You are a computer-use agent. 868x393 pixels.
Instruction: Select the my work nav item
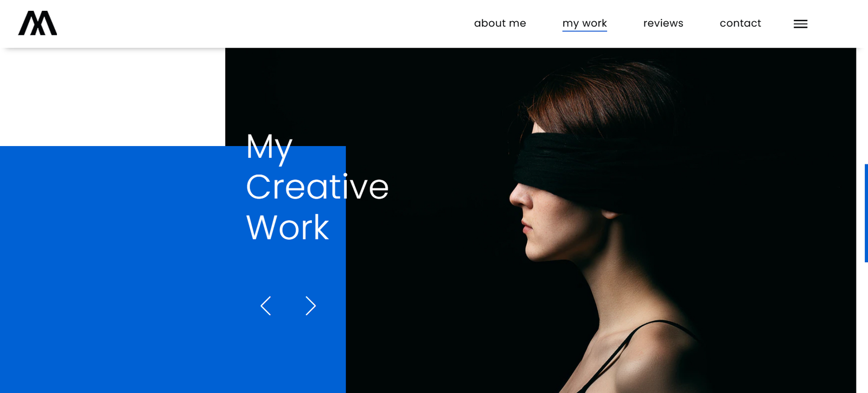pyautogui.click(x=584, y=23)
